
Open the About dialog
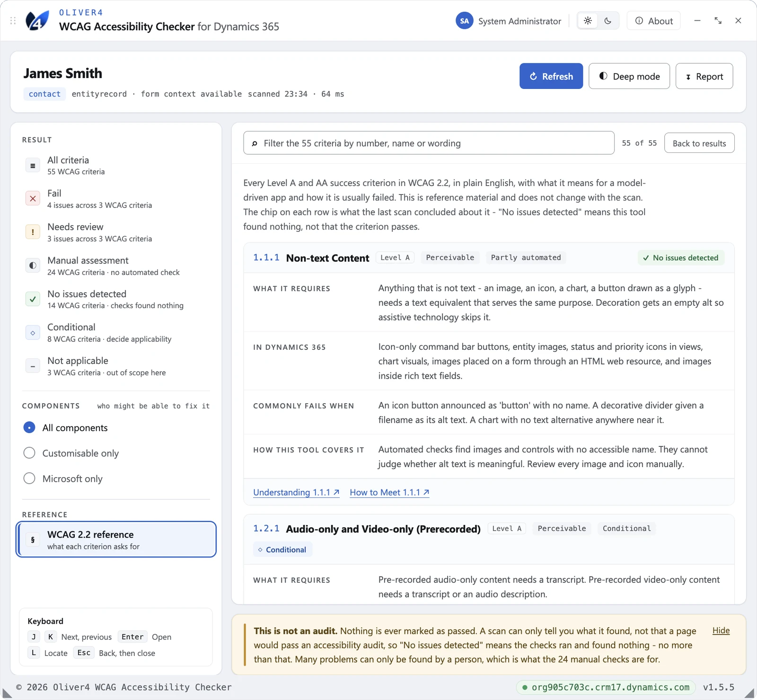click(653, 21)
